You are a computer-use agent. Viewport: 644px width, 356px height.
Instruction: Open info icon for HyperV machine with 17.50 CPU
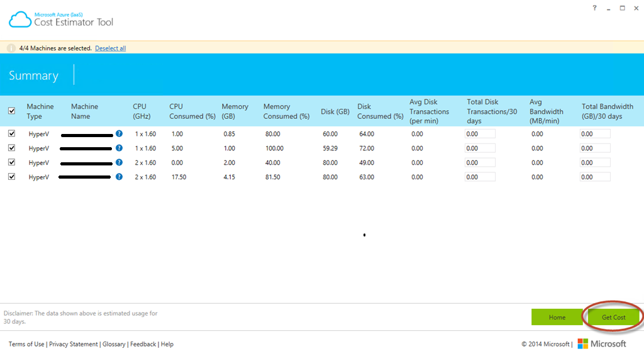pyautogui.click(x=119, y=177)
